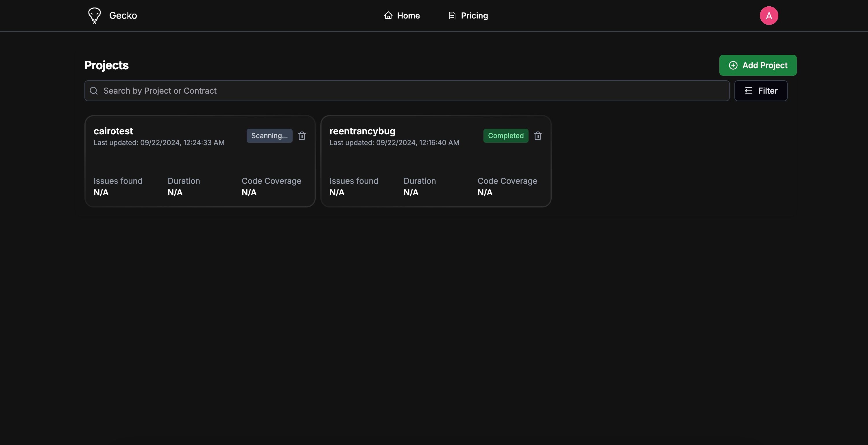Click Issues found label in reentrancybug card
The height and width of the screenshot is (445, 868).
click(x=354, y=181)
